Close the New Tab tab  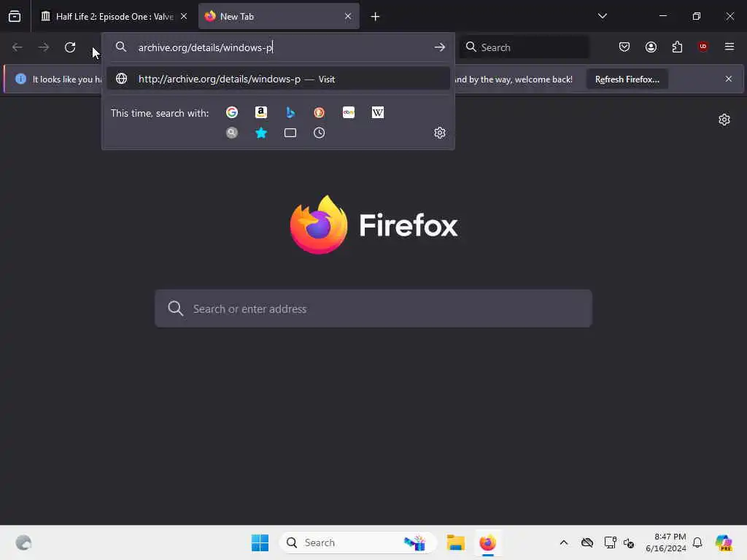(x=348, y=17)
